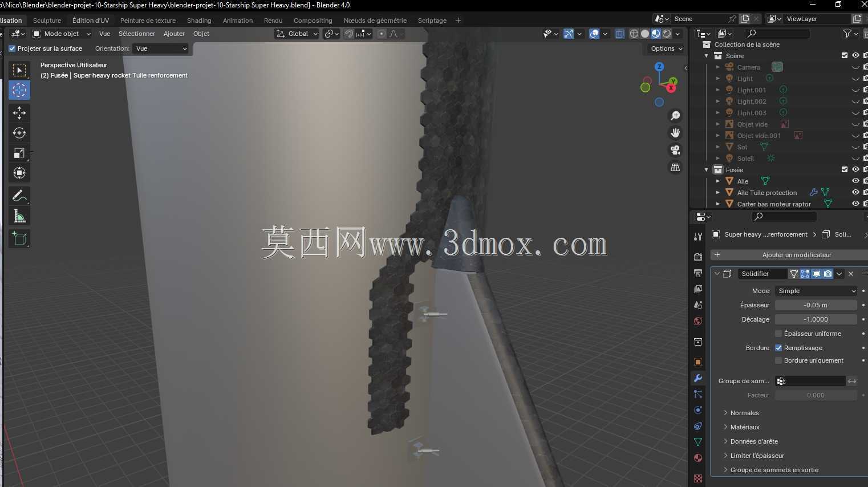Choose the Scale tool
The width and height of the screenshot is (868, 487).
[x=19, y=153]
